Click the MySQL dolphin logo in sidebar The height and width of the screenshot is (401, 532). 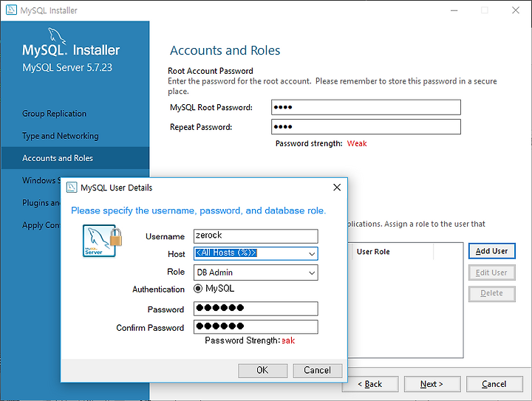coord(56,35)
